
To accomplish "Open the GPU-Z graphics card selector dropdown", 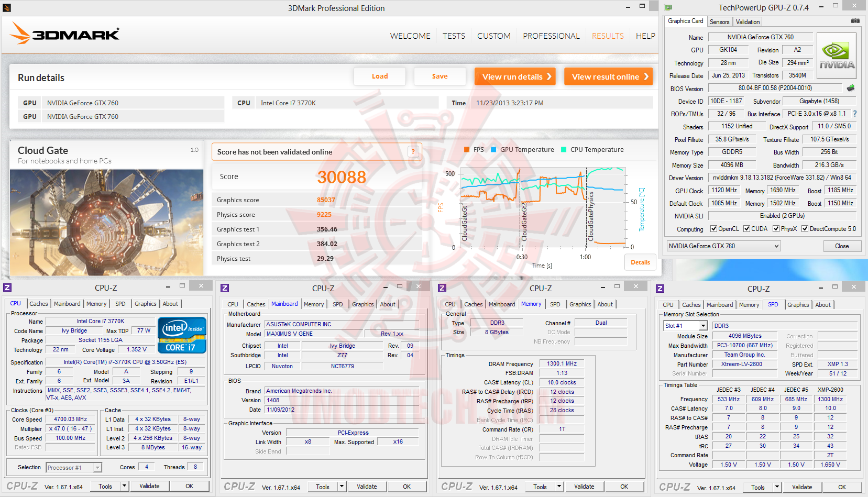I will 723,246.
